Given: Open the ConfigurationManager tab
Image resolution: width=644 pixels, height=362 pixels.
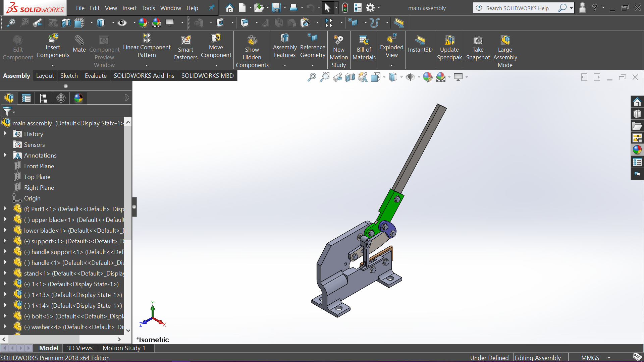Looking at the screenshot, I should click(43, 98).
